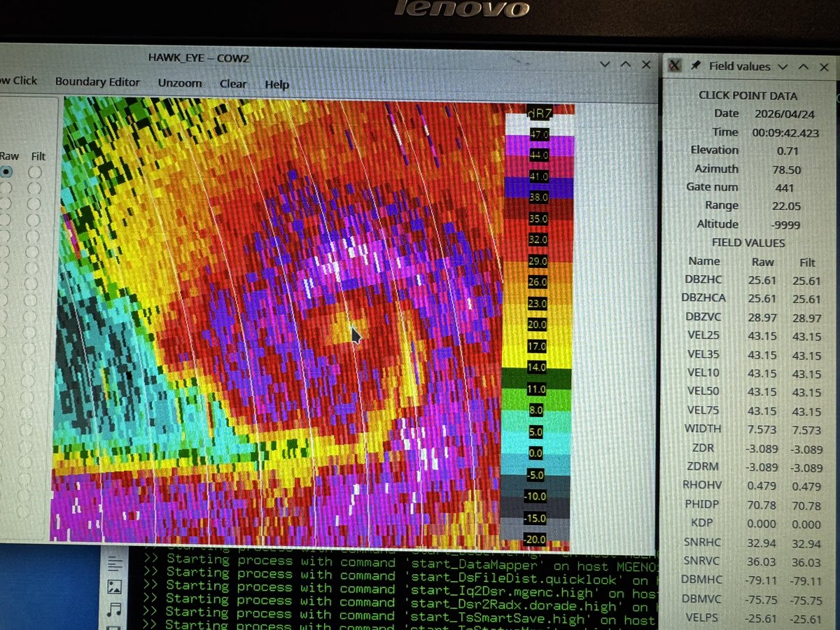Enable the second Raw field radio button
840x630 pixels.
[x=5, y=188]
